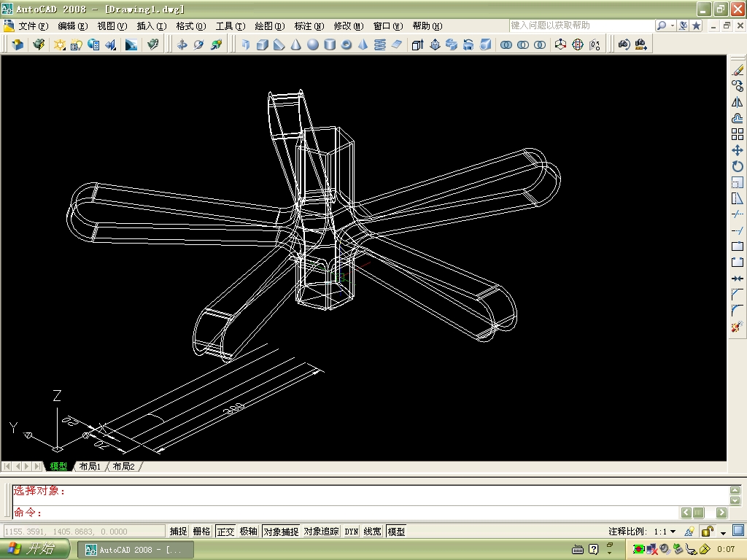The image size is (747, 560).
Task: Click the Mirror tool in right toolbar
Action: [738, 102]
